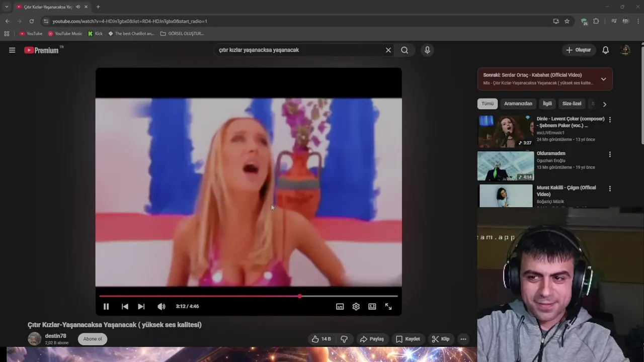This screenshot has height=362, width=644.
Task: Open the YouTube guide hamburger menu
Action: [12, 50]
